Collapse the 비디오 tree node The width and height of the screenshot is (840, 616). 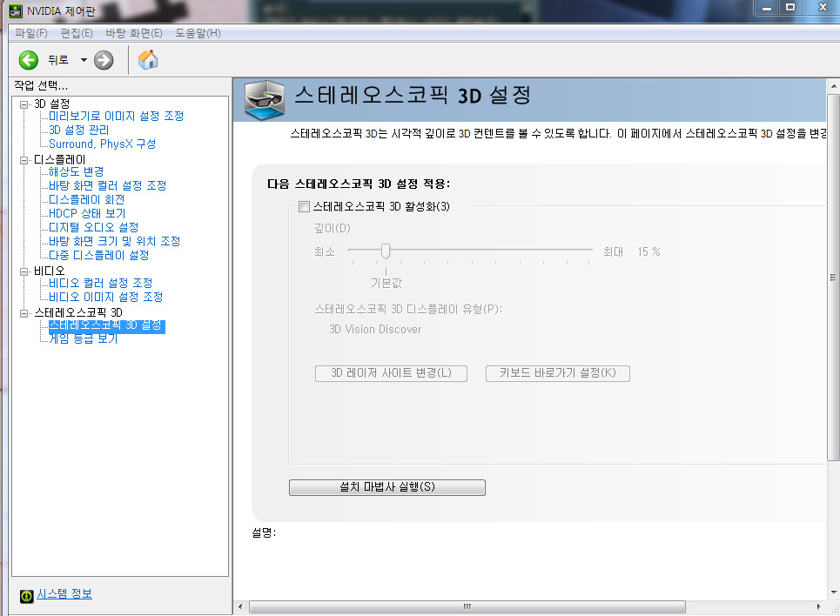24,271
